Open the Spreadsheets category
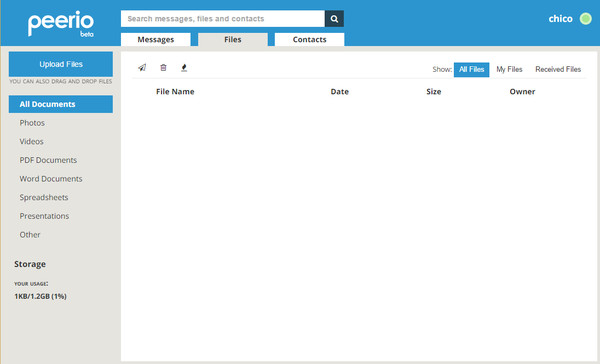 pyautogui.click(x=44, y=198)
